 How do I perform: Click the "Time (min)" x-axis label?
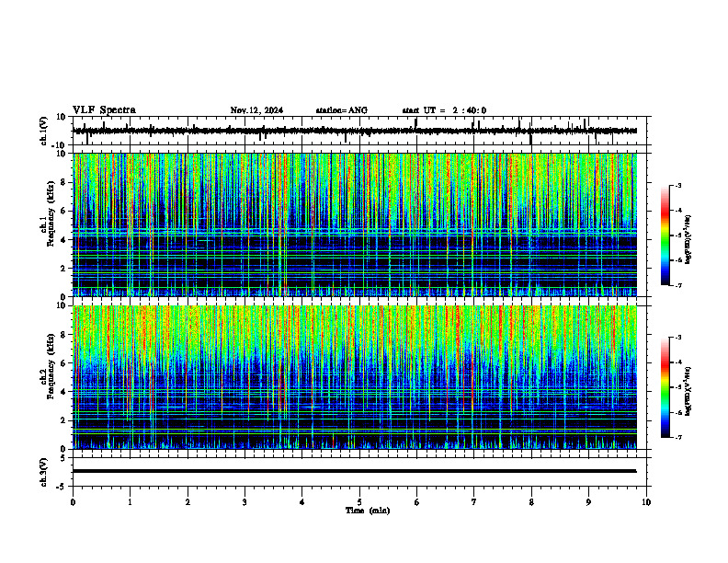click(x=368, y=511)
